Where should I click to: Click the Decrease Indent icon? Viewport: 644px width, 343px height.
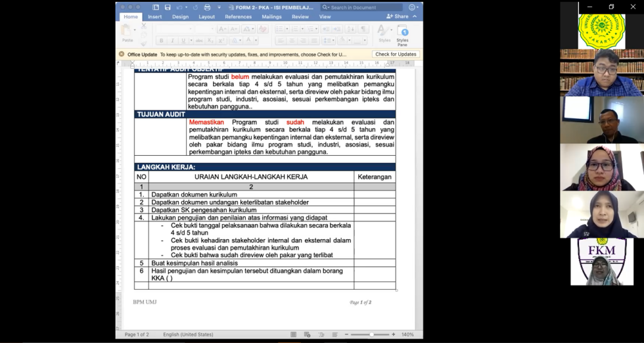point(326,29)
